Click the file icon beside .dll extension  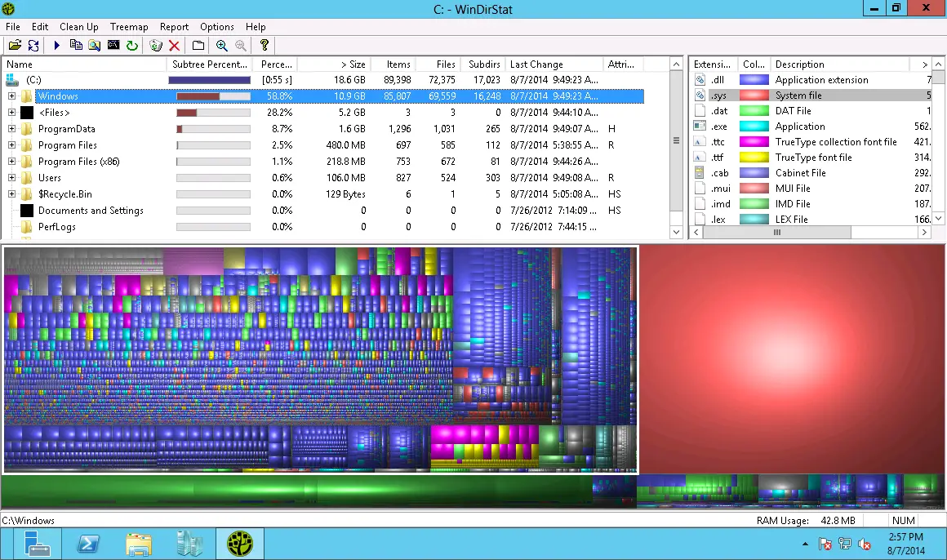700,80
